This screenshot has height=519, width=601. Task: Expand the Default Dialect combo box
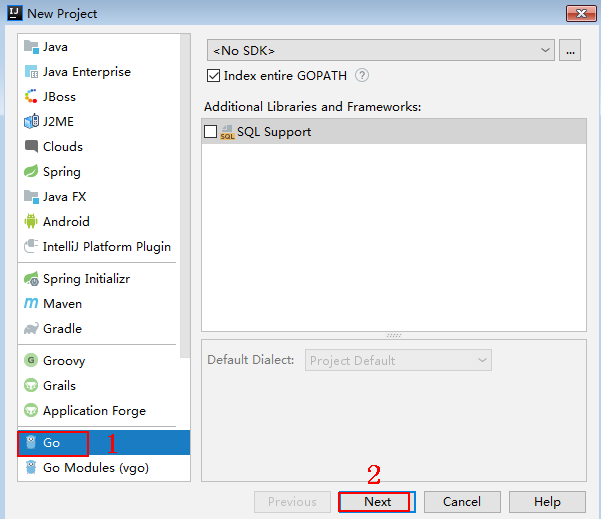(398, 360)
